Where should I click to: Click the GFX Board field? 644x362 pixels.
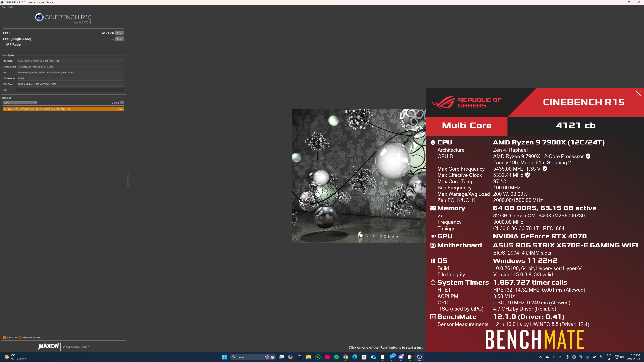pos(70,84)
